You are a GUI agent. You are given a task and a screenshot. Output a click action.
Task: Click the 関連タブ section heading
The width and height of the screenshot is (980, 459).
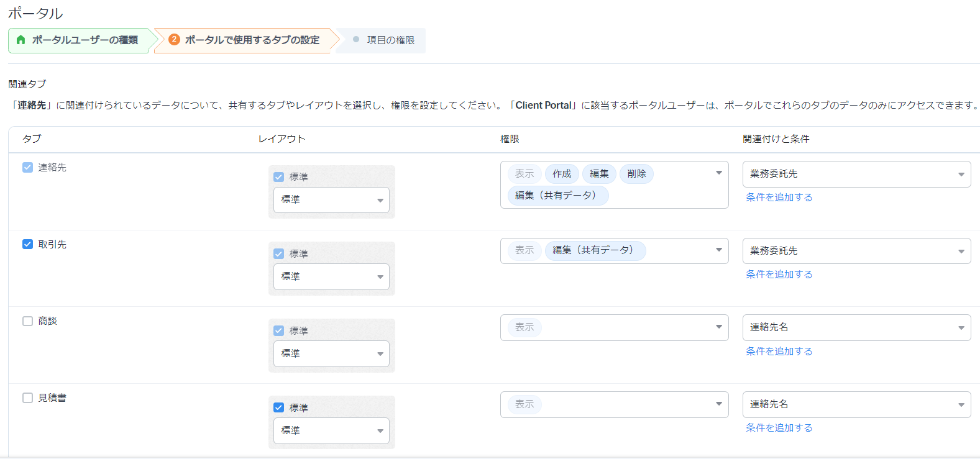(27, 84)
